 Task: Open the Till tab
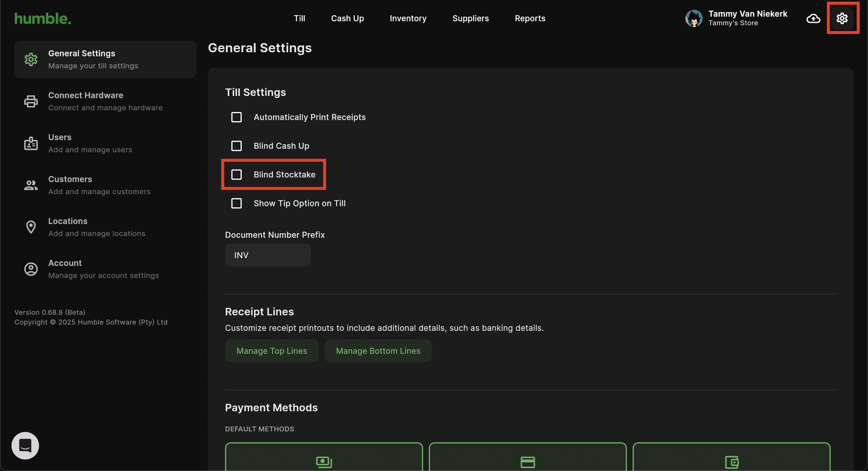[x=299, y=18]
